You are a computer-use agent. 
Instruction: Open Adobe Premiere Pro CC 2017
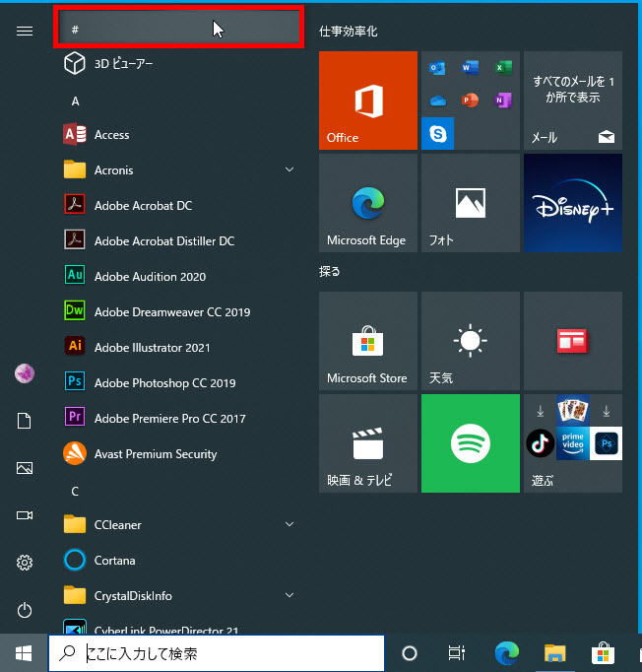click(169, 419)
